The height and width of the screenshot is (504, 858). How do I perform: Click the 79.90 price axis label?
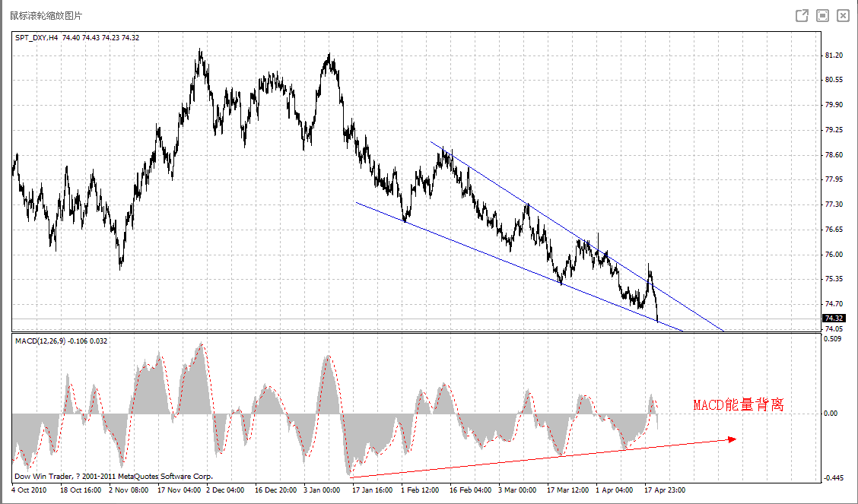coord(834,104)
